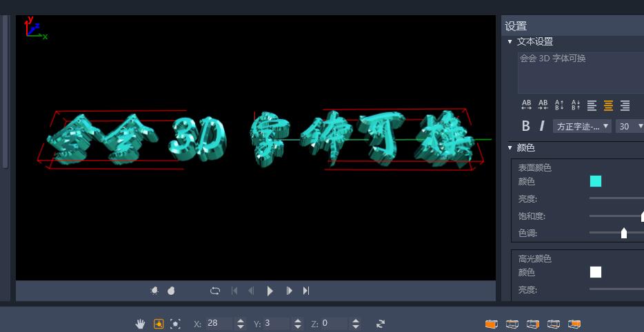Viewport: 644px width, 332px height.
Task: Step back one frame
Action: 251,291
